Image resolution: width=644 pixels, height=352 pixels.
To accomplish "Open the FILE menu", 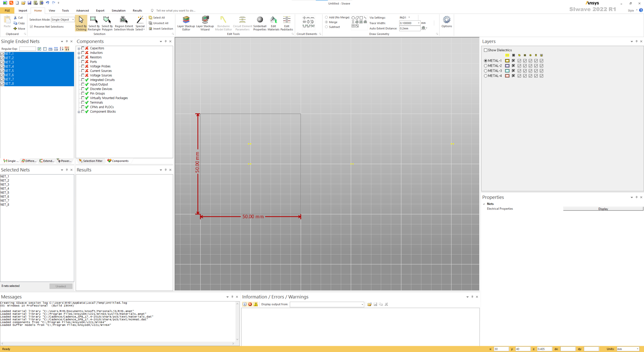I will pos(7,11).
